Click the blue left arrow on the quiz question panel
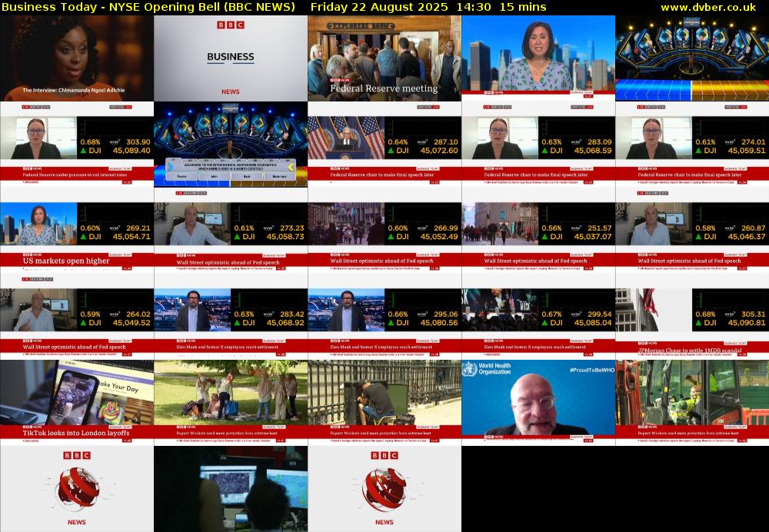The height and width of the screenshot is (532, 769). 170,167
